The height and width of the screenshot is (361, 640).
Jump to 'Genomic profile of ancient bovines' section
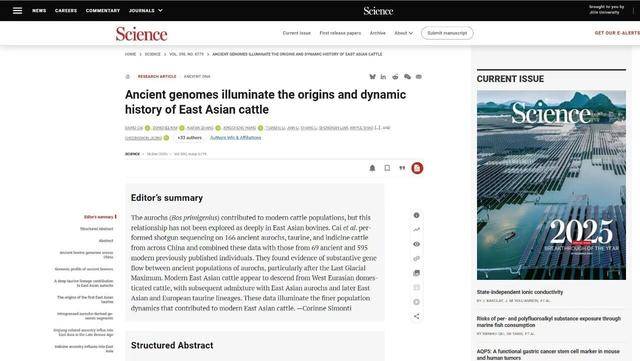(x=84, y=269)
